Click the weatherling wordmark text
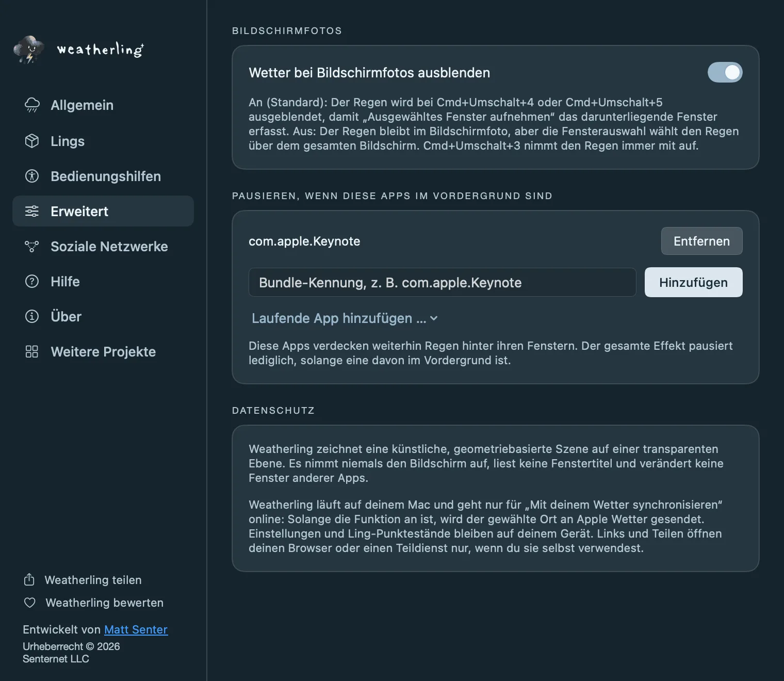This screenshot has height=681, width=784. 100,50
